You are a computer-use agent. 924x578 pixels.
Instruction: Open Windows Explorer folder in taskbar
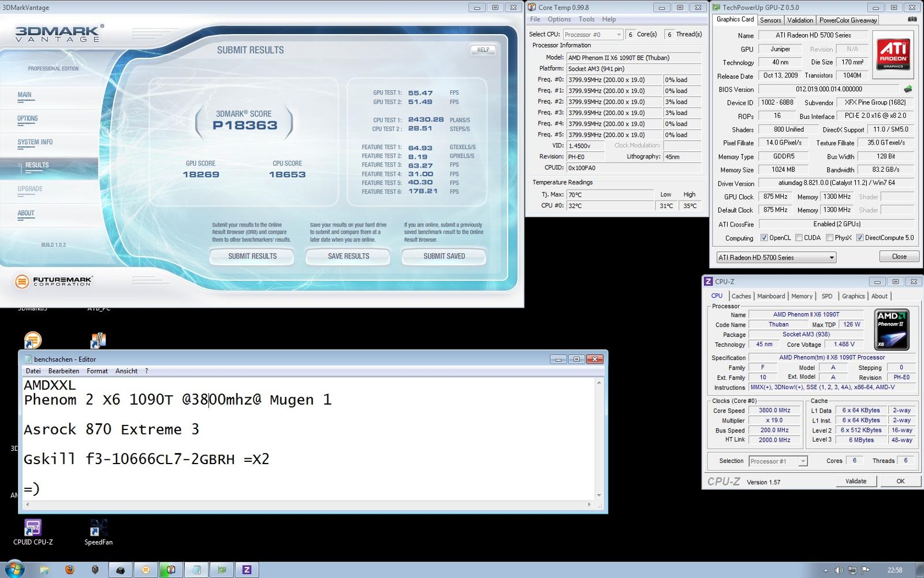coord(44,570)
